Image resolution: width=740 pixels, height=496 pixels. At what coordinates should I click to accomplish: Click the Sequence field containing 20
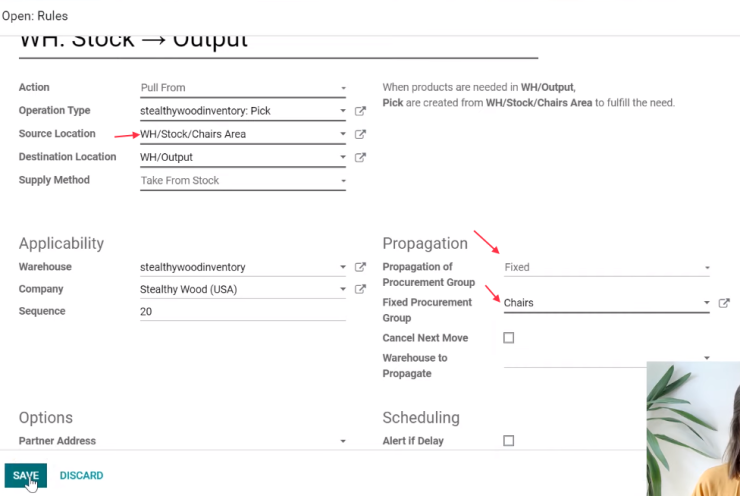pos(243,311)
